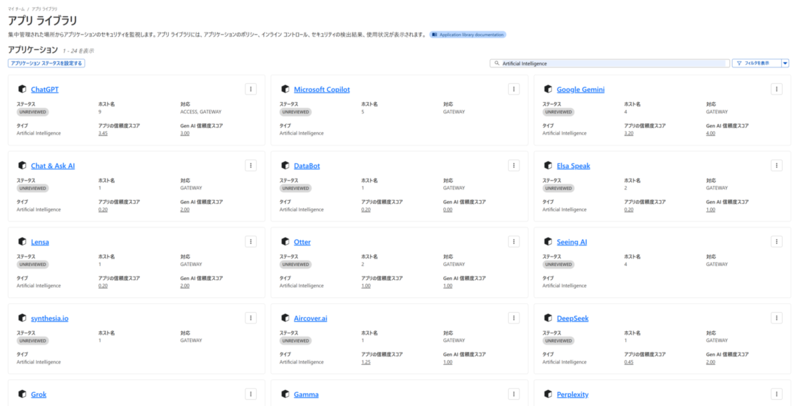Click the DeepSeek app icon
The height and width of the screenshot is (406, 800).
click(548, 318)
